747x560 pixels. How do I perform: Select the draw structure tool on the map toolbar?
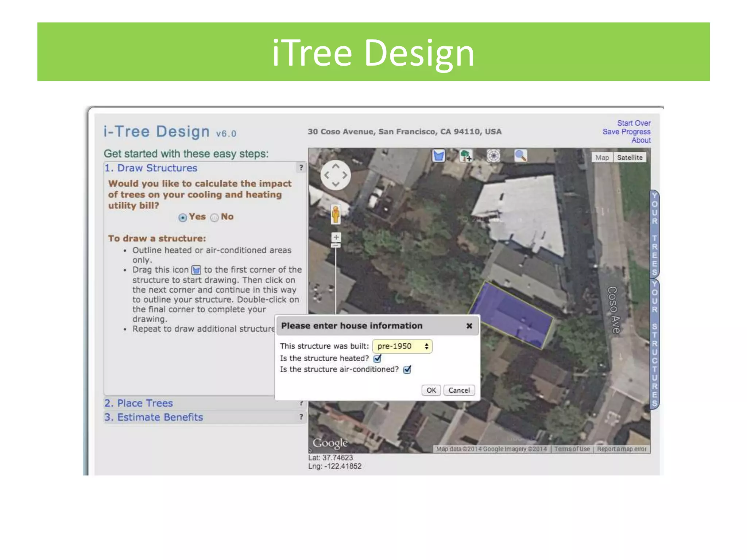438,156
